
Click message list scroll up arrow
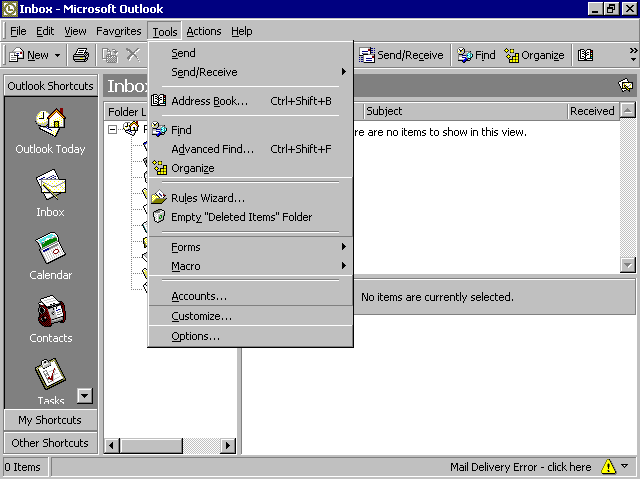coord(628,110)
